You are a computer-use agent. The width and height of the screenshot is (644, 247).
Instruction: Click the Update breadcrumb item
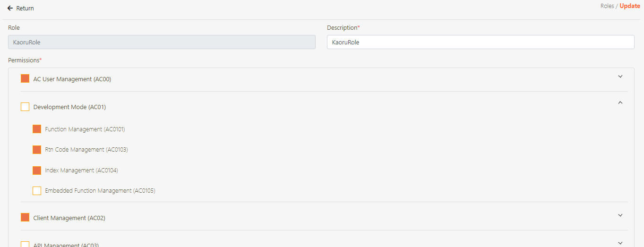pos(630,6)
